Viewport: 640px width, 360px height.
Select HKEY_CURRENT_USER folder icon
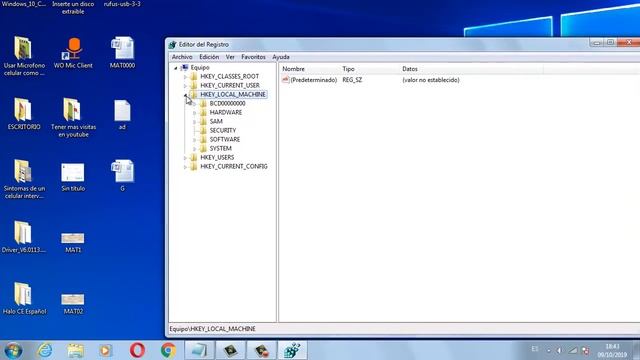(x=194, y=85)
